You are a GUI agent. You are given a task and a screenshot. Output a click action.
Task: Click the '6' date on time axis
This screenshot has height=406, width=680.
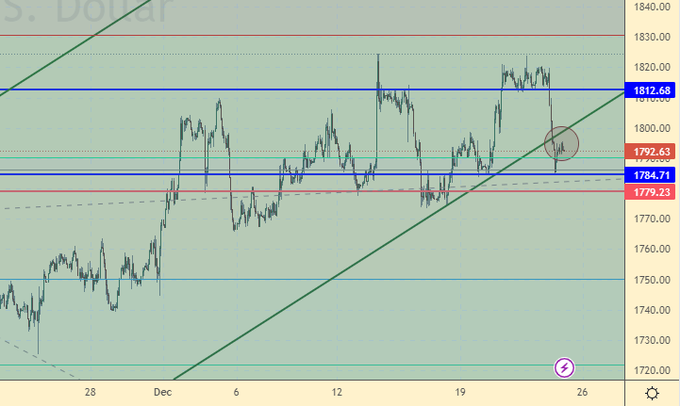236,393
